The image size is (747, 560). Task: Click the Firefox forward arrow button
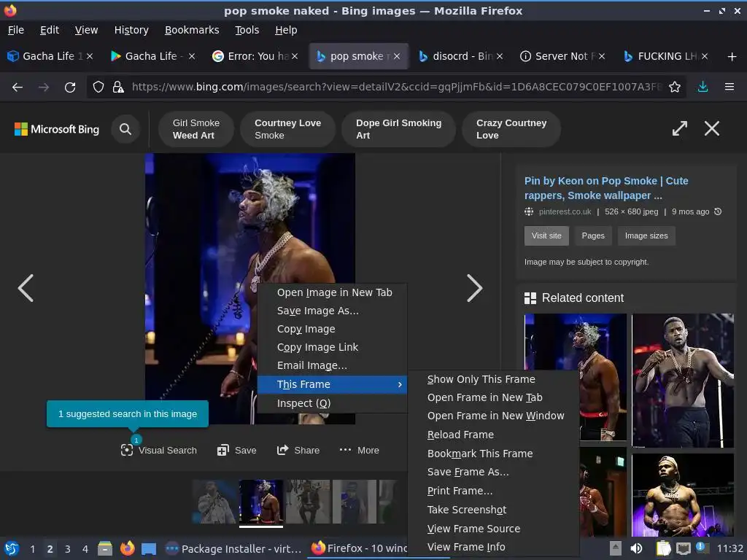44,87
